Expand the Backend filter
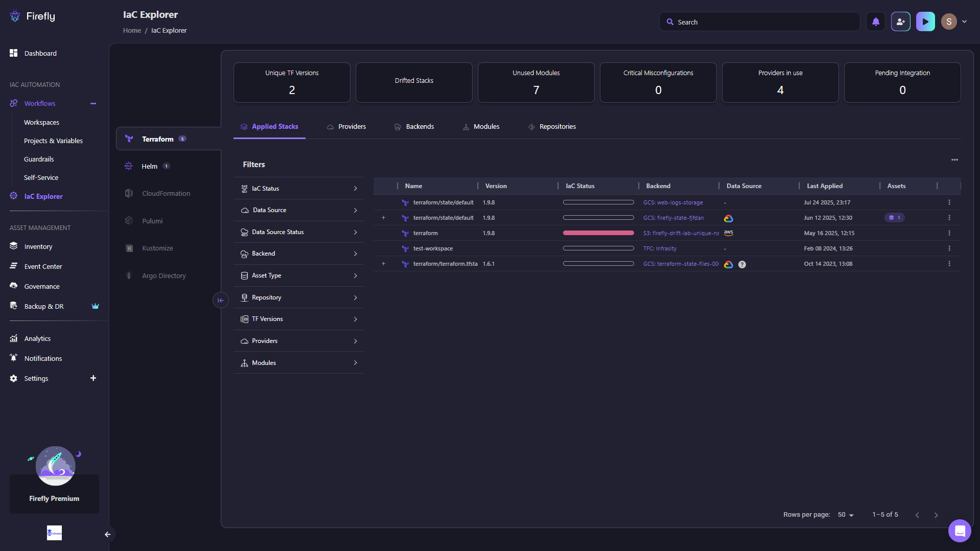This screenshot has width=980, height=551. click(x=299, y=254)
